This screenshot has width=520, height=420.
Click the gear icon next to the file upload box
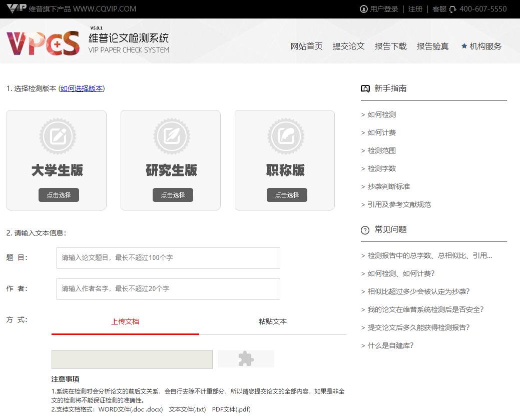coord(246,358)
